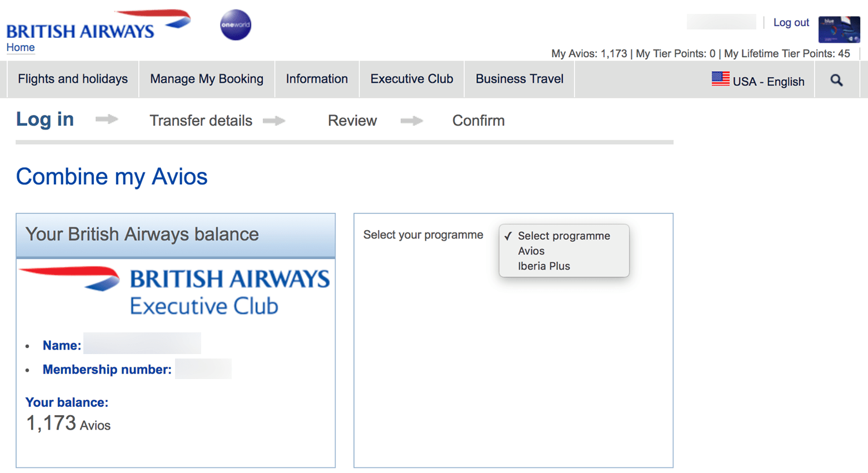Open the Information section
This screenshot has width=868, height=473.
click(x=317, y=79)
